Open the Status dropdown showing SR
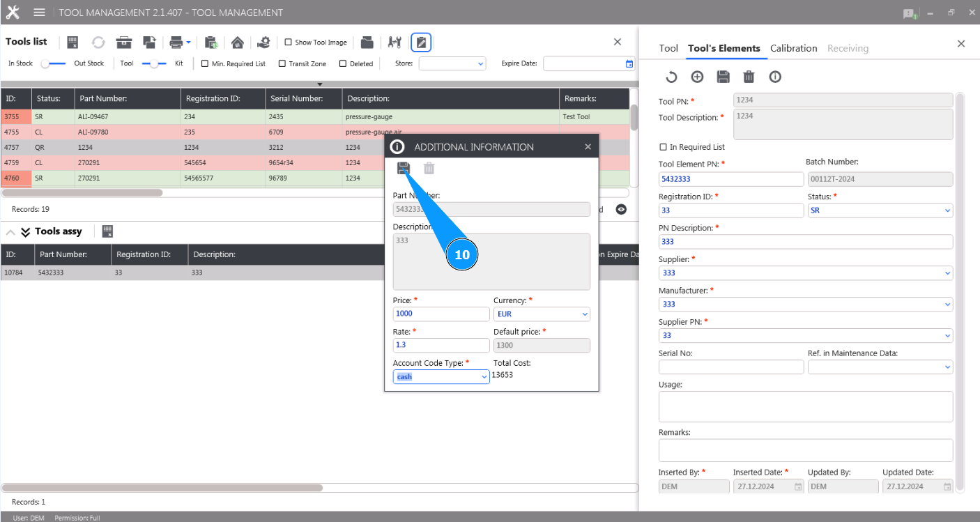Screen dimensions: 980x522 click(880, 210)
